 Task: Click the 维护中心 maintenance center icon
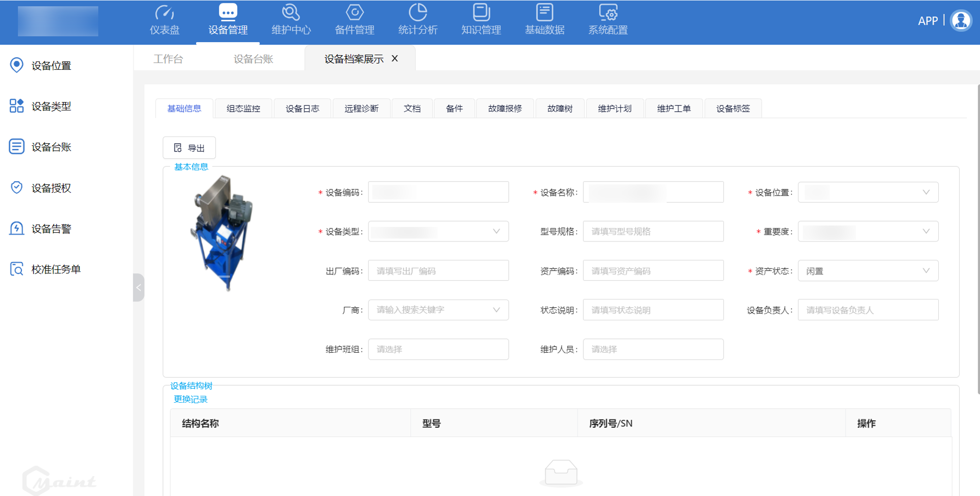coord(291,13)
